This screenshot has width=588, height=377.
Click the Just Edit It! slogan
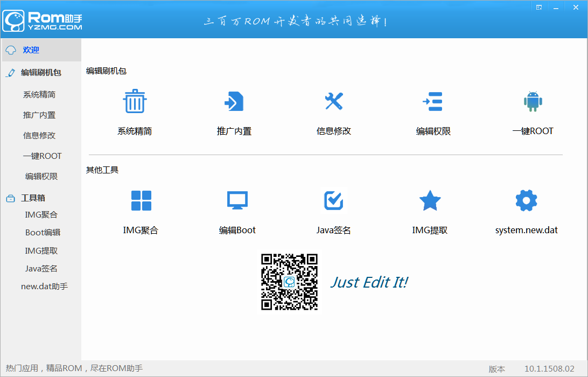[369, 282]
